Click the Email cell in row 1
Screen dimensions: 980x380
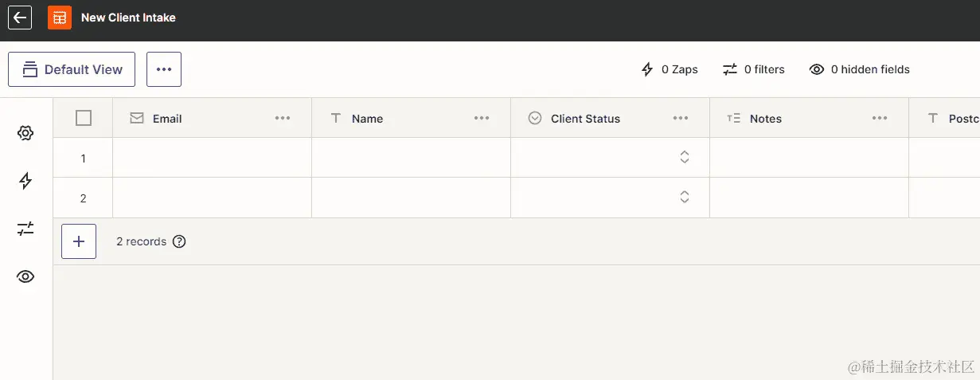coord(213,158)
